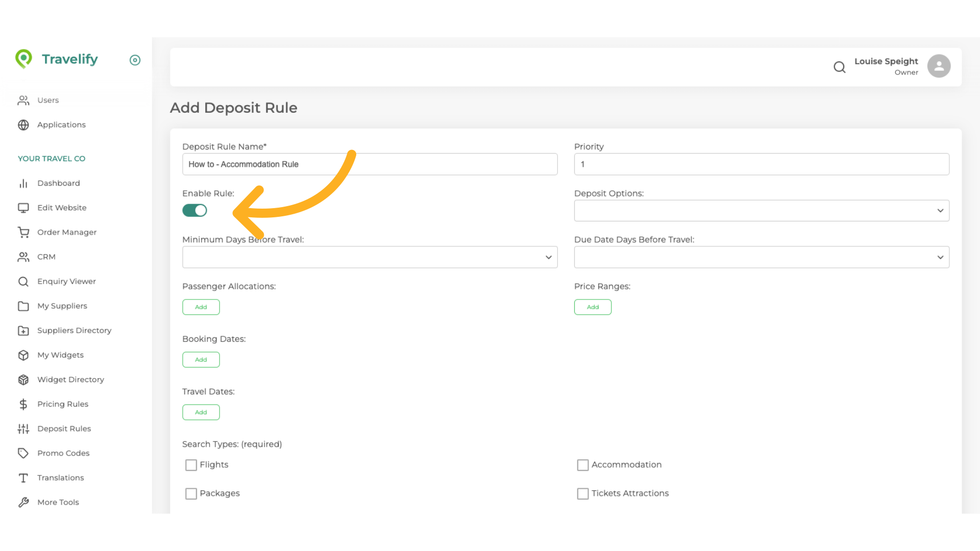The height and width of the screenshot is (551, 980).
Task: Click the Deposit Rules sliders icon
Action: tap(23, 429)
